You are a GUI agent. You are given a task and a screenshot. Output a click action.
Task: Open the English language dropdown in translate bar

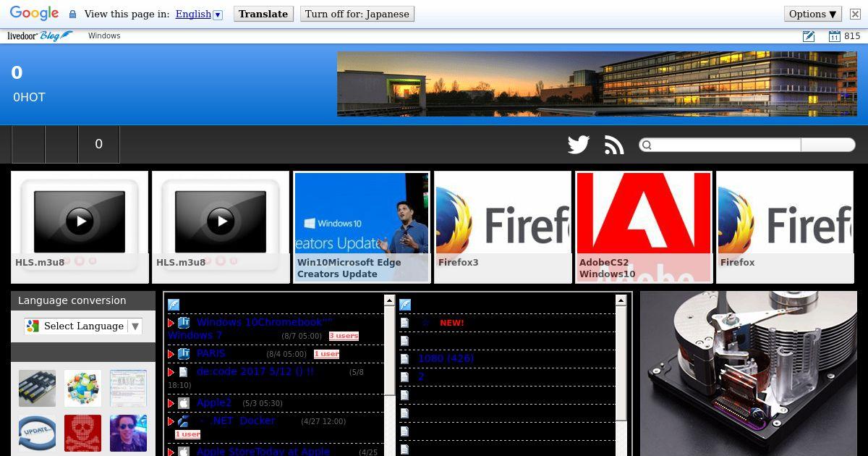199,14
